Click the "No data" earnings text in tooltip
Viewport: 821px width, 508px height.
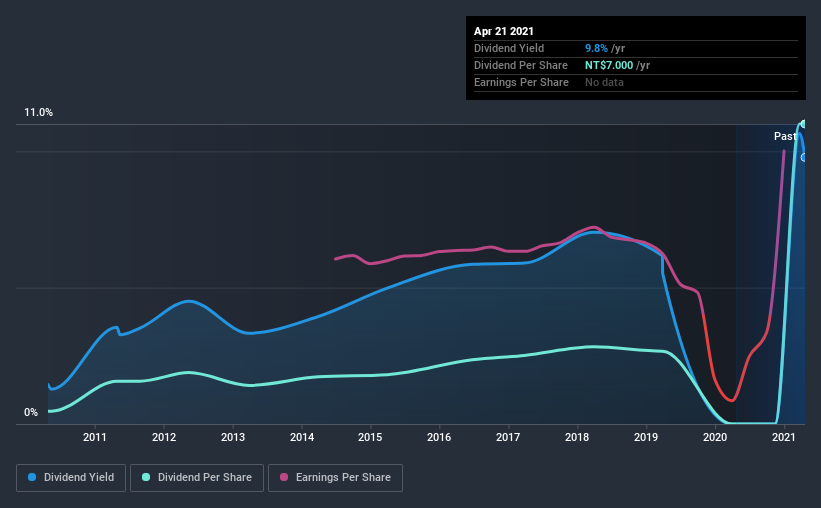coord(603,82)
